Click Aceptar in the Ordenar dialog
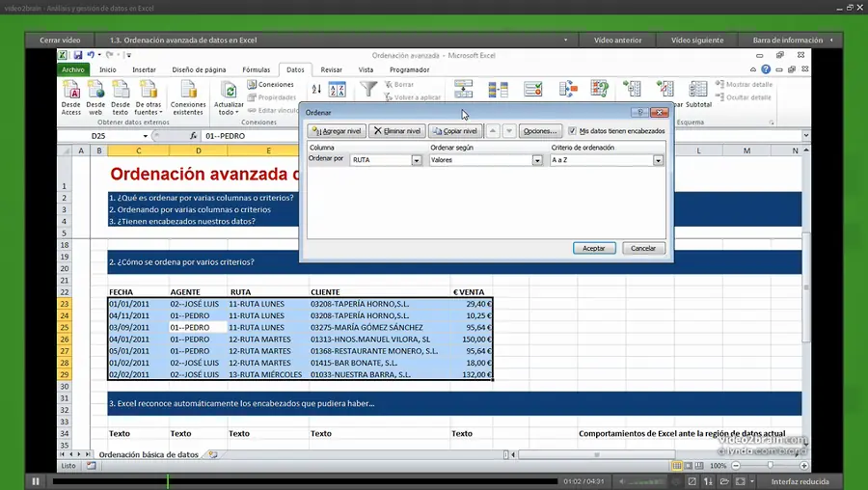The width and height of the screenshot is (868, 490). pyautogui.click(x=594, y=248)
